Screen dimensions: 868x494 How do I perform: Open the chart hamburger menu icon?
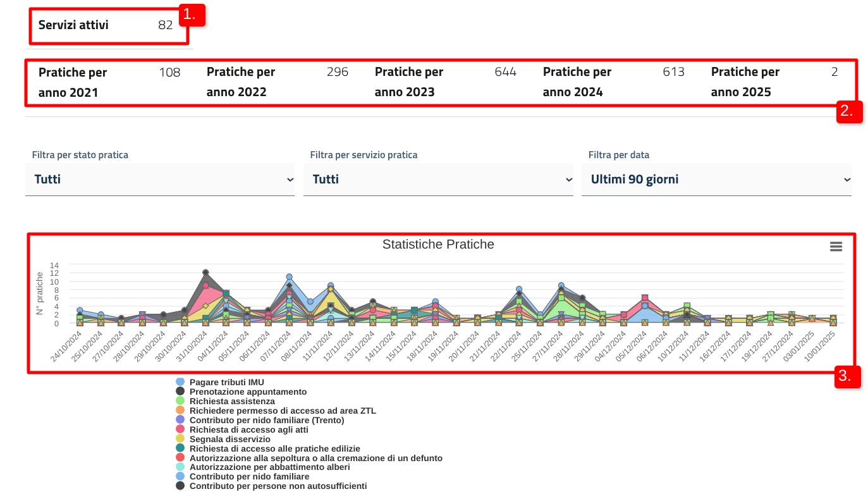[836, 247]
